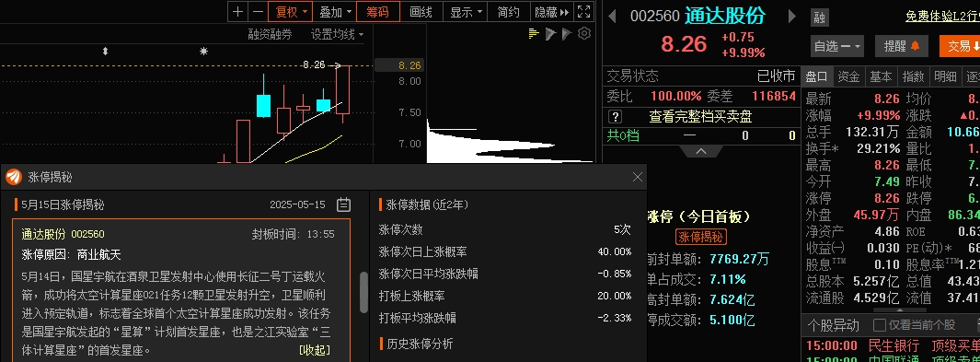Switch to 资金 tab
The height and width of the screenshot is (362, 980).
(x=848, y=76)
